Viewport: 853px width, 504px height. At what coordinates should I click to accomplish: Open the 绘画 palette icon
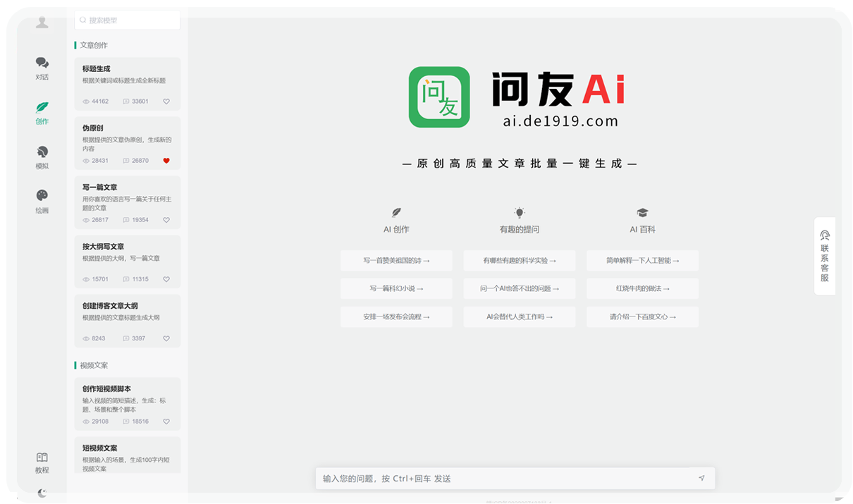[42, 196]
